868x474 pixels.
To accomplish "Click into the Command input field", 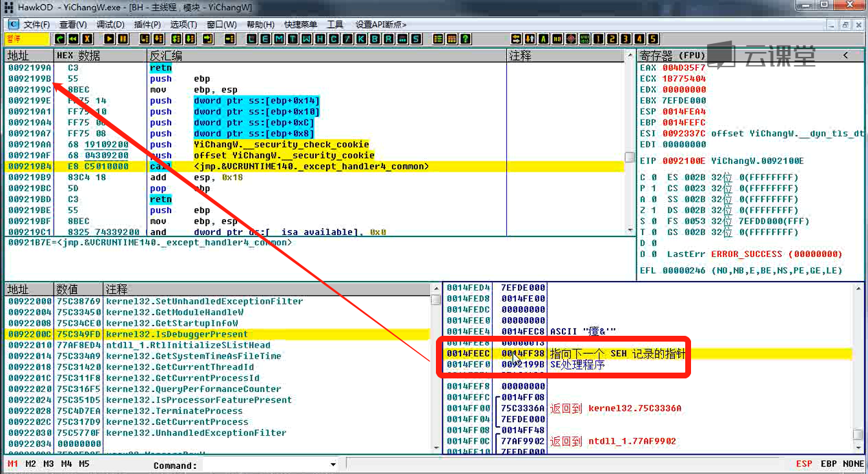I will [265, 464].
